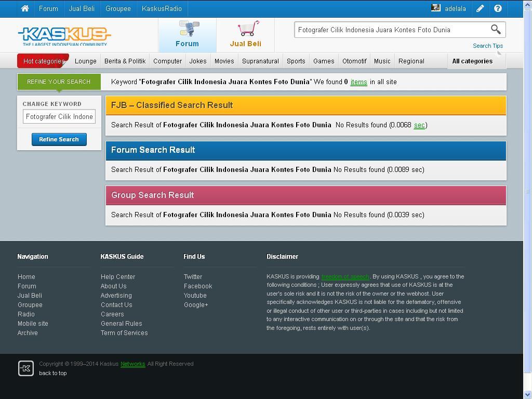Click the Refine Your Search header
The image size is (532, 399).
point(59,82)
